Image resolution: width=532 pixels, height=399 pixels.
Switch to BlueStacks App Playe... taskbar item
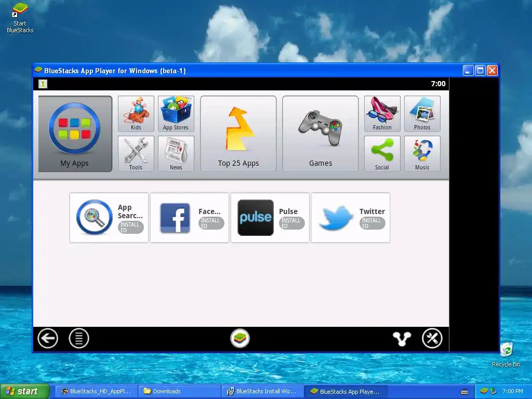[345, 391]
